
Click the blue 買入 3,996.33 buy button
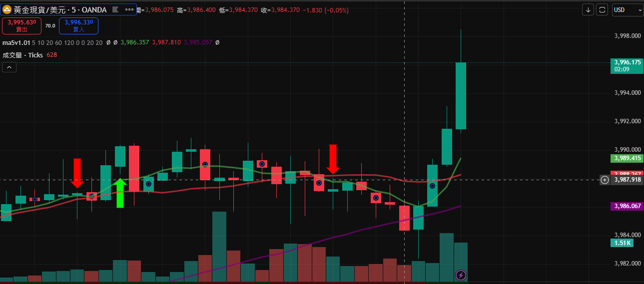[78, 25]
